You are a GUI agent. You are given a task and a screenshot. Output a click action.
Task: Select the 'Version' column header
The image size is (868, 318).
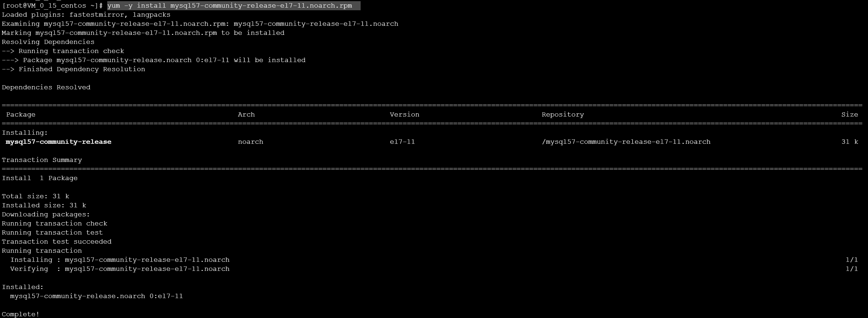tap(404, 114)
